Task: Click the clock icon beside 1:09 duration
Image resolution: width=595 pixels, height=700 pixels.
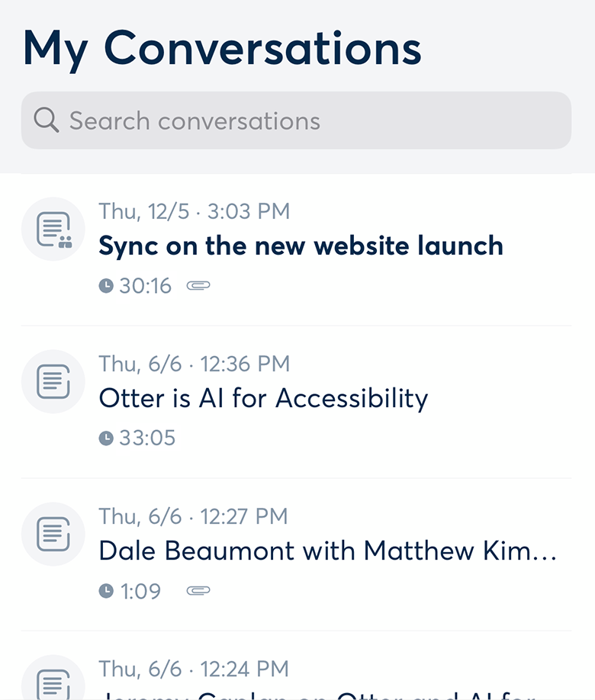Action: [x=106, y=591]
